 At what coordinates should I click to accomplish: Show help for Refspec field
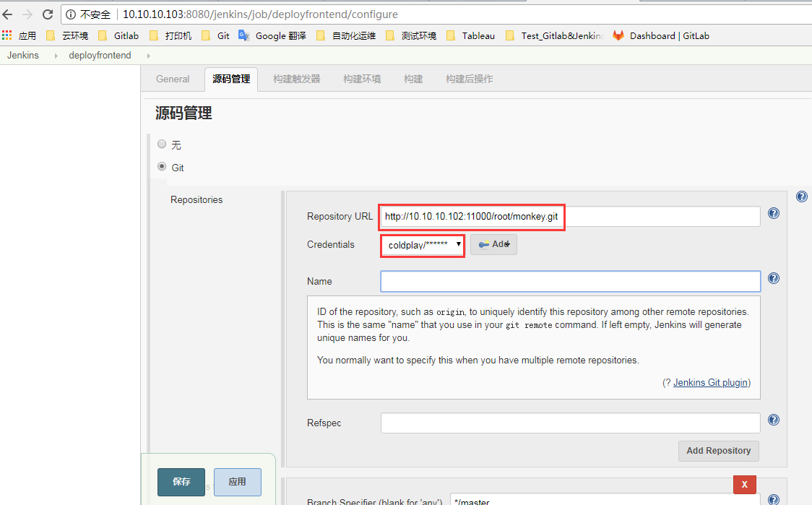774,420
